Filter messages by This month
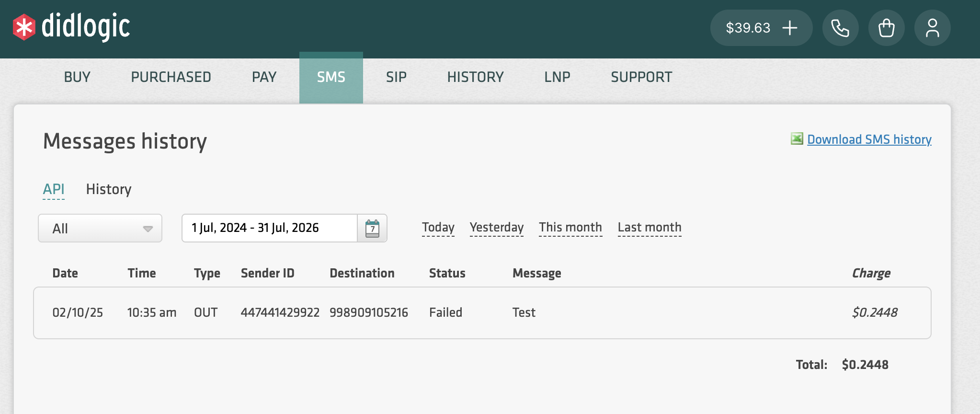Screen dimensions: 980x414 coord(570,227)
